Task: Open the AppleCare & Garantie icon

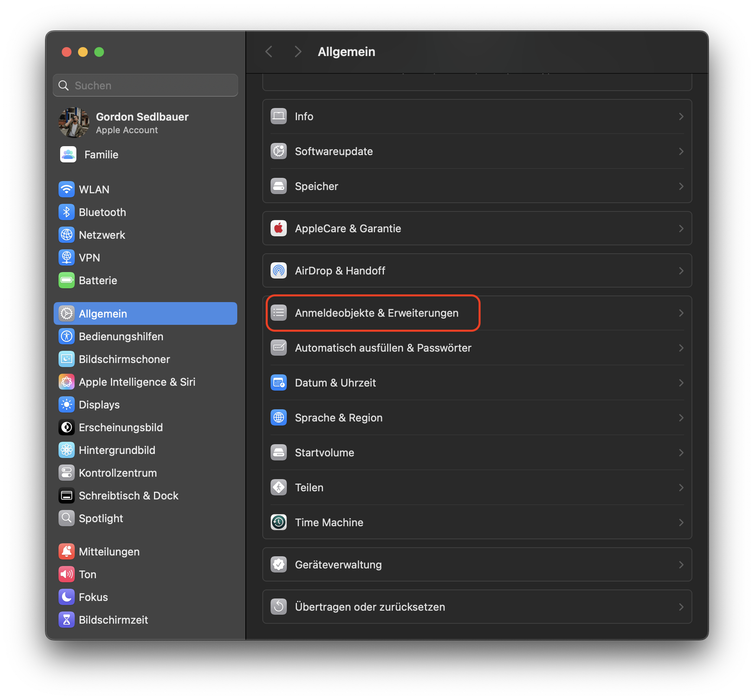Action: [x=279, y=228]
